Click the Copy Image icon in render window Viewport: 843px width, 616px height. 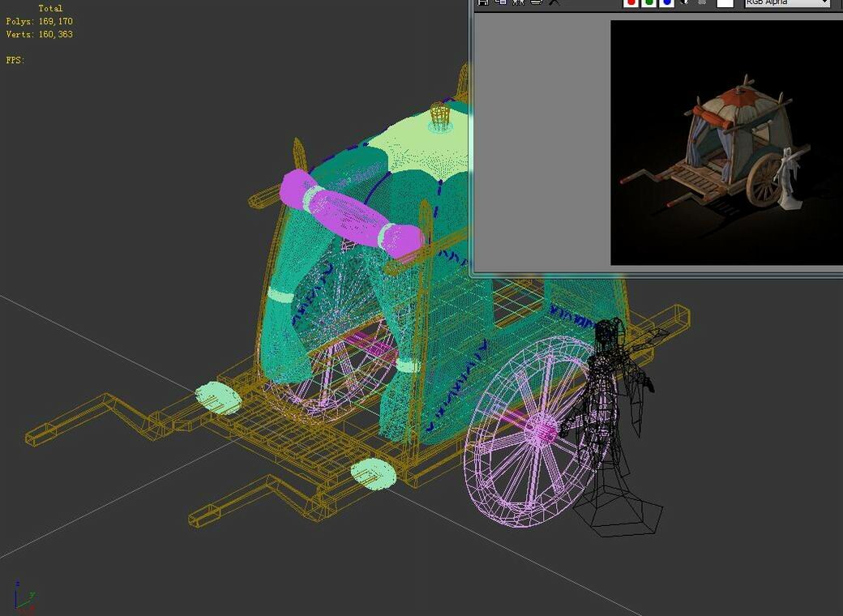coord(501,2)
